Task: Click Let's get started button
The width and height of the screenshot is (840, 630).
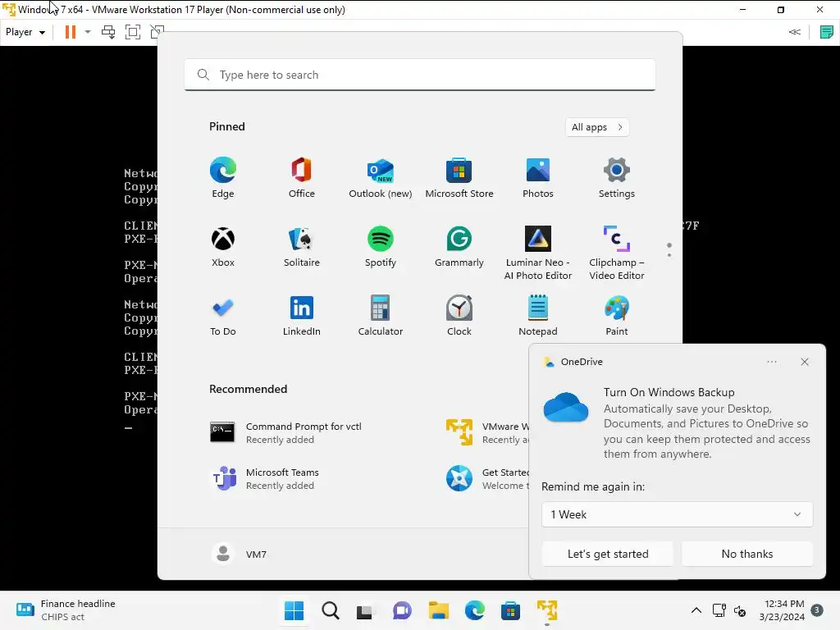Action: pos(608,554)
